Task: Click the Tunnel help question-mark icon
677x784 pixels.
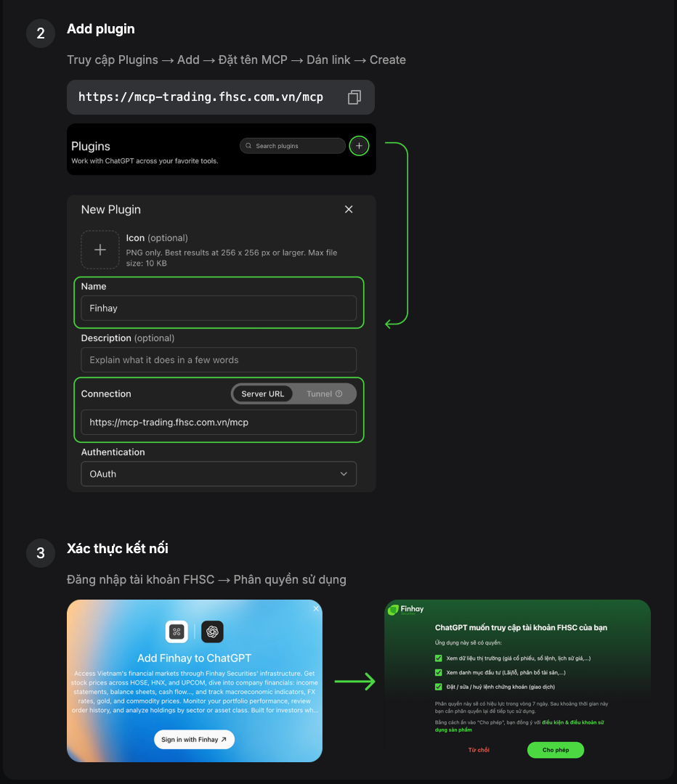Action: coord(338,394)
